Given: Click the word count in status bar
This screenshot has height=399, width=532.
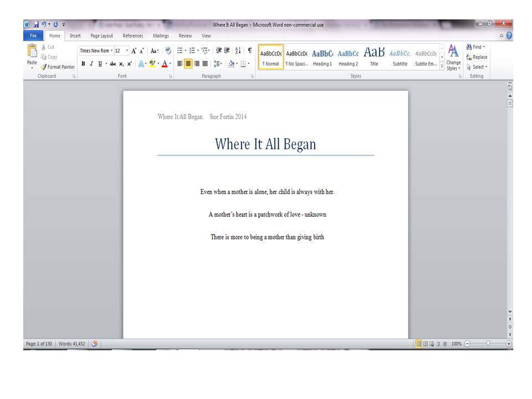Looking at the screenshot, I should click(x=71, y=344).
